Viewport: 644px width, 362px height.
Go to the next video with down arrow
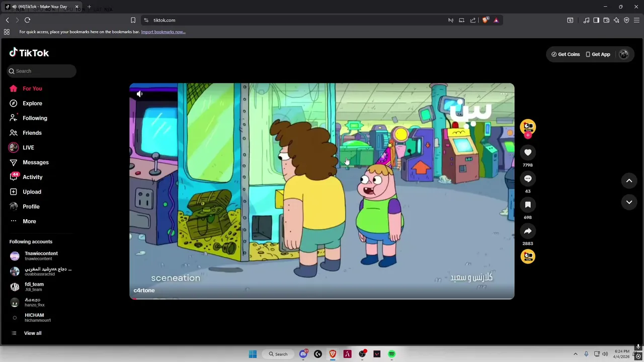click(629, 202)
